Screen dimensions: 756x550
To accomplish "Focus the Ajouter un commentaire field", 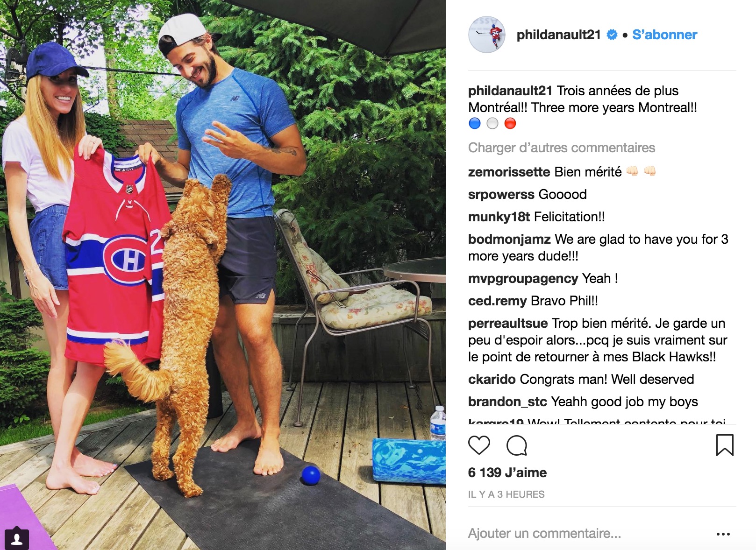I will pos(589,533).
